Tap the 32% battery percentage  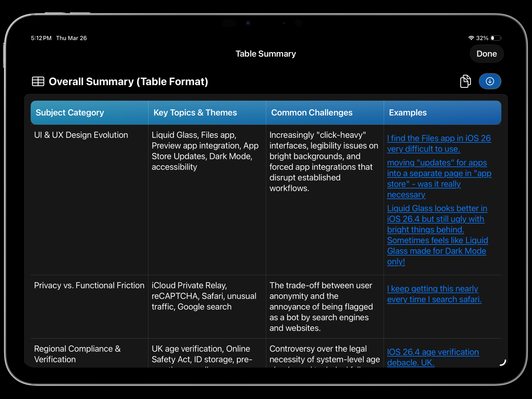482,38
